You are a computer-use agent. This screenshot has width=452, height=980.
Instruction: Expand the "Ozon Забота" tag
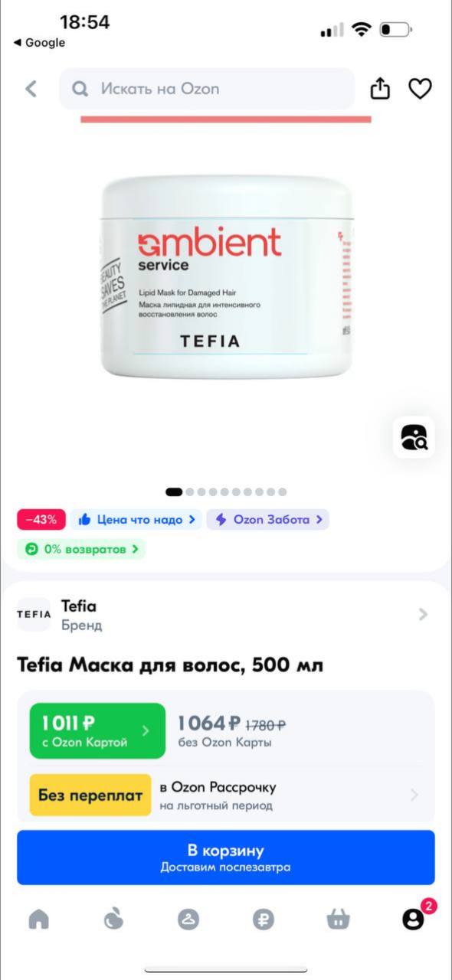point(267,520)
